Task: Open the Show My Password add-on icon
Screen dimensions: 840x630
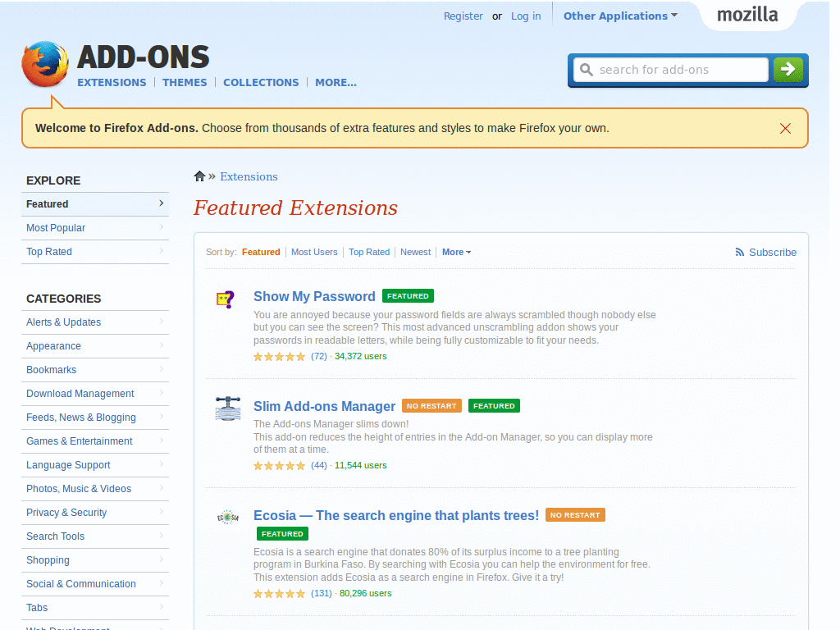Action: coord(227,299)
